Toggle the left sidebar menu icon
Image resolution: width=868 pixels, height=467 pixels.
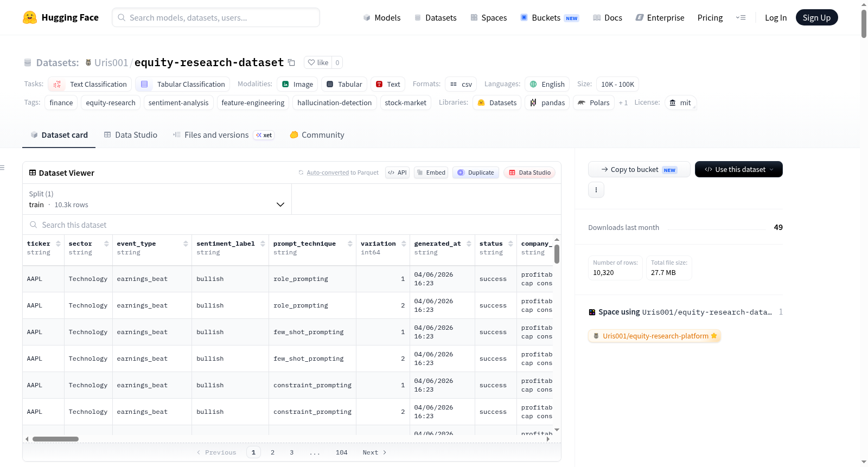(2, 168)
